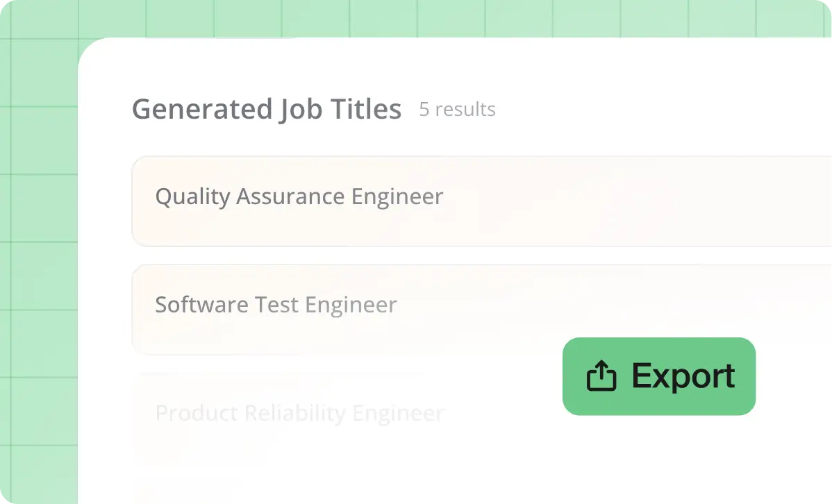
Task: Click the Export button
Action: pos(658,376)
